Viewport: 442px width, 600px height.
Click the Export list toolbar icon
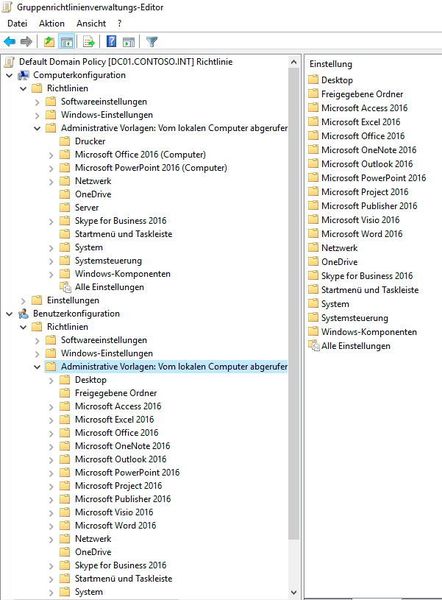pos(89,41)
